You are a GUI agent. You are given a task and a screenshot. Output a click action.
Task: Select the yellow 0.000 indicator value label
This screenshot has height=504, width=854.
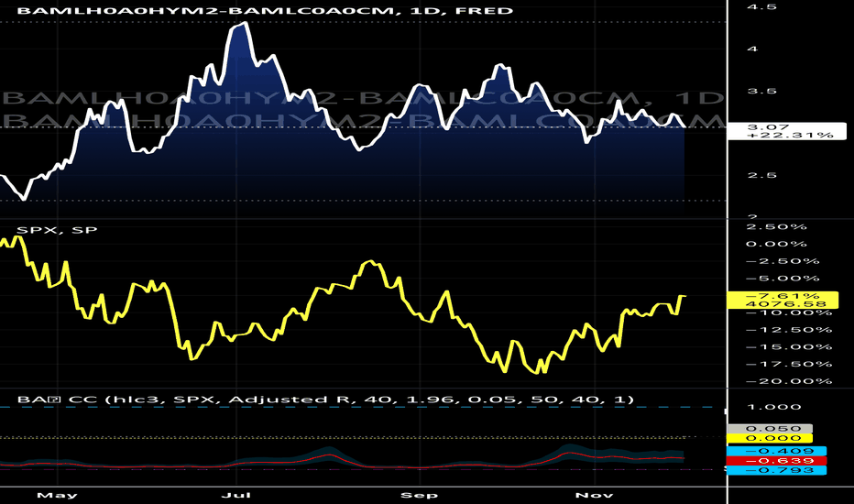pos(770,438)
